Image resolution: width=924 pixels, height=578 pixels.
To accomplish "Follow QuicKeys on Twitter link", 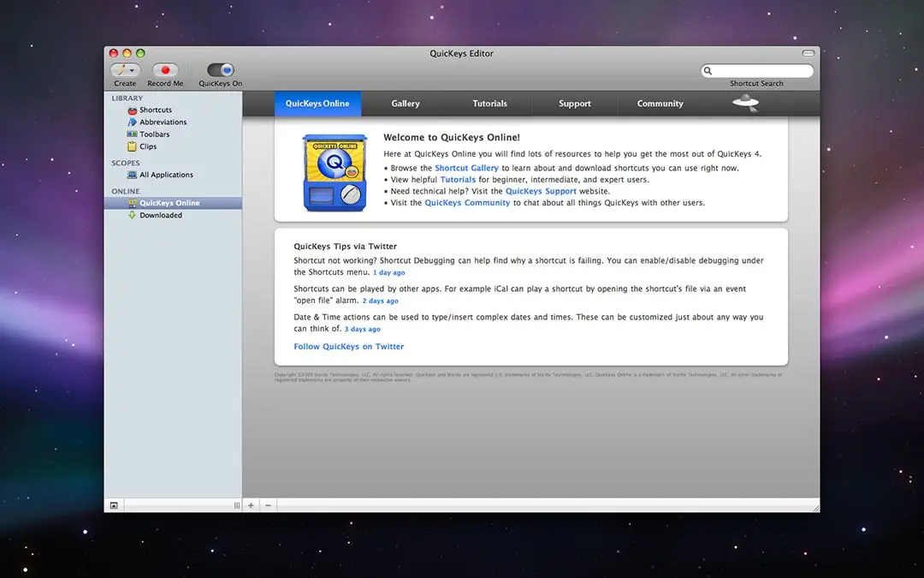I will tap(348, 347).
